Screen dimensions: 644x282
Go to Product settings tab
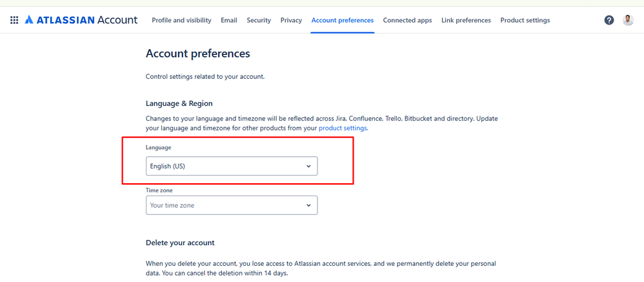pyautogui.click(x=525, y=20)
